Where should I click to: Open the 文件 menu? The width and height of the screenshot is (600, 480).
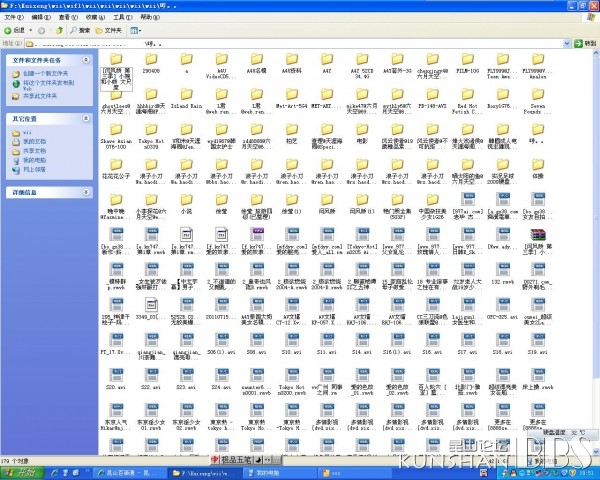(14, 17)
